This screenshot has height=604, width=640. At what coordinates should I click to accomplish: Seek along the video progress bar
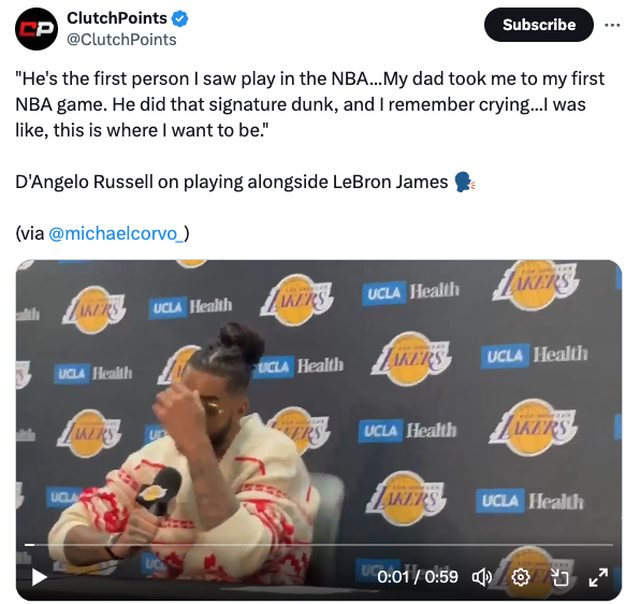coord(318,545)
